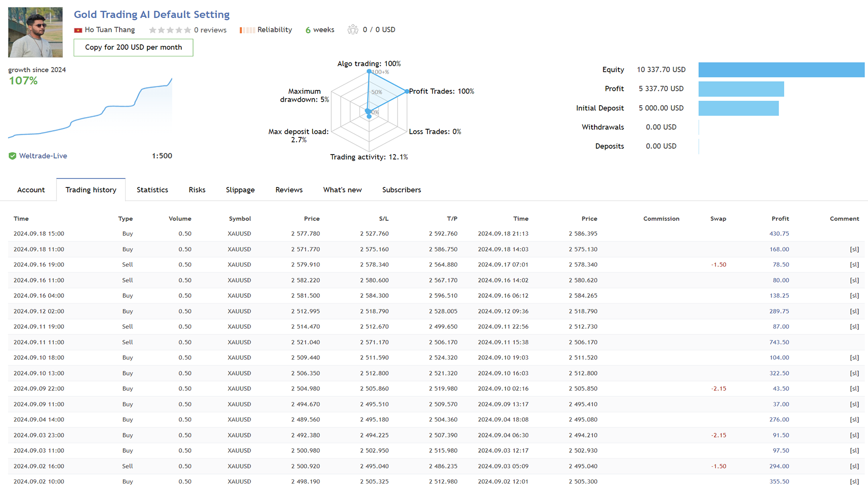Viewport: 868px width, 488px height.
Task: Open the What's new tab
Action: pos(342,190)
